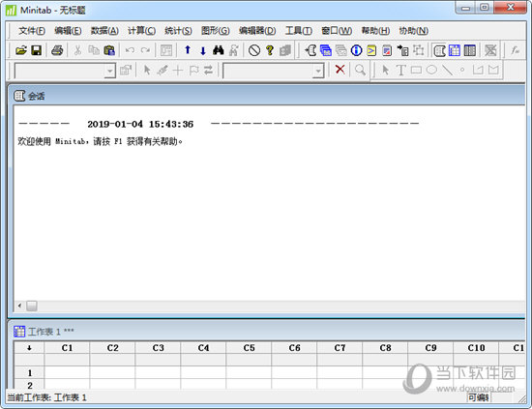This screenshot has width=532, height=409.
Task: Save the project with floppy icon
Action: pos(37,50)
